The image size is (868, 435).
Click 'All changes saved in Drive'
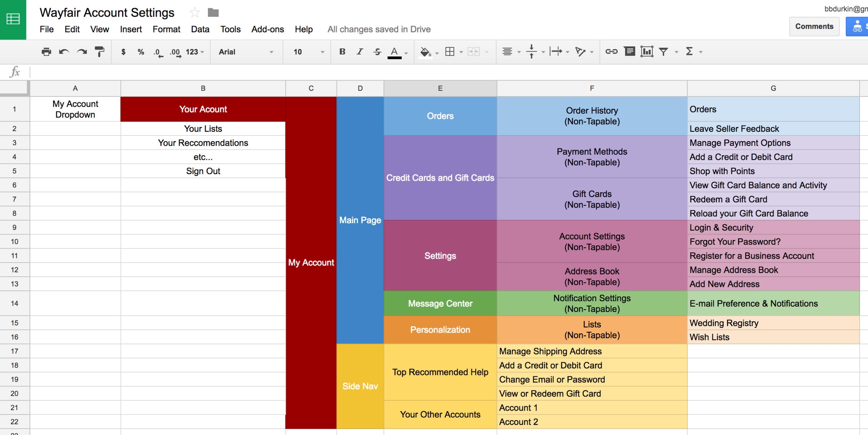tap(379, 29)
